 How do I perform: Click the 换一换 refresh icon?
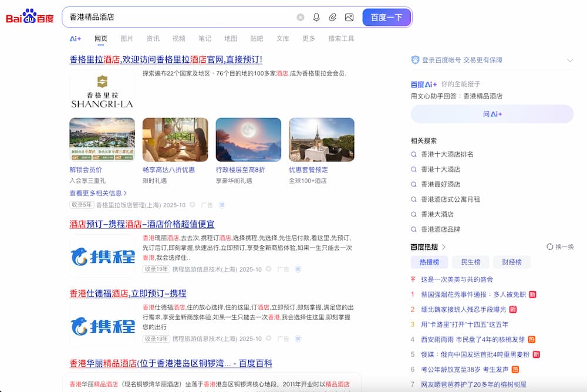point(550,247)
